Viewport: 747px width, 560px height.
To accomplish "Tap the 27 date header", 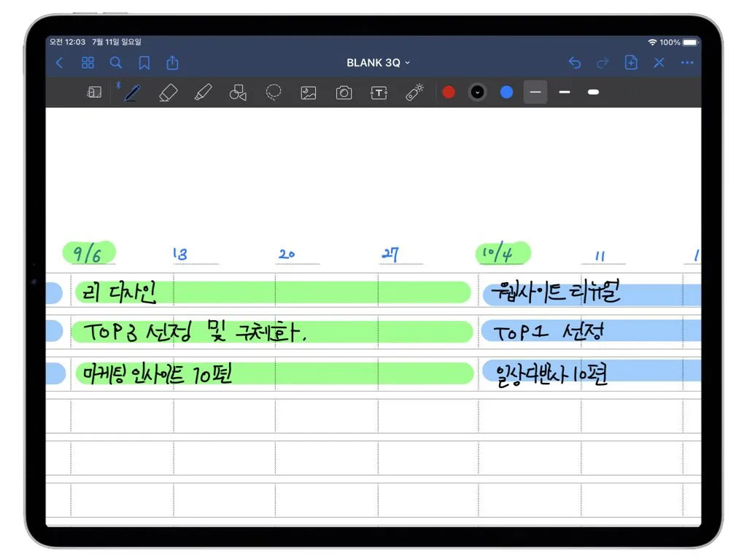I will click(x=390, y=254).
